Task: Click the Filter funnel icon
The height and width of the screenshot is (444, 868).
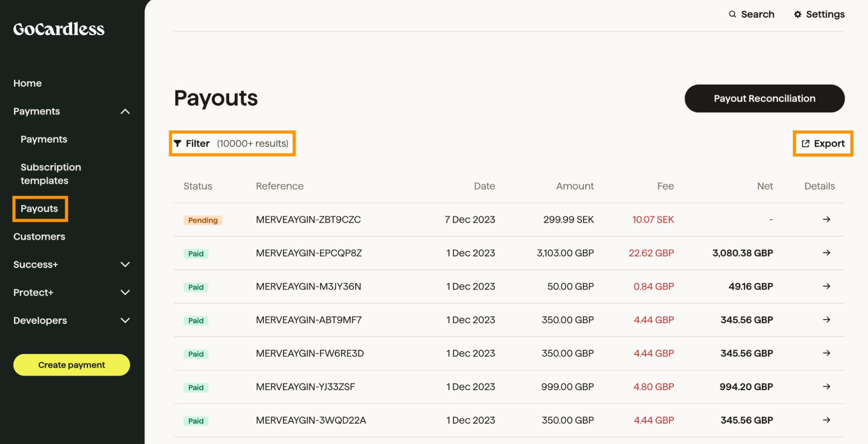Action: pos(178,143)
